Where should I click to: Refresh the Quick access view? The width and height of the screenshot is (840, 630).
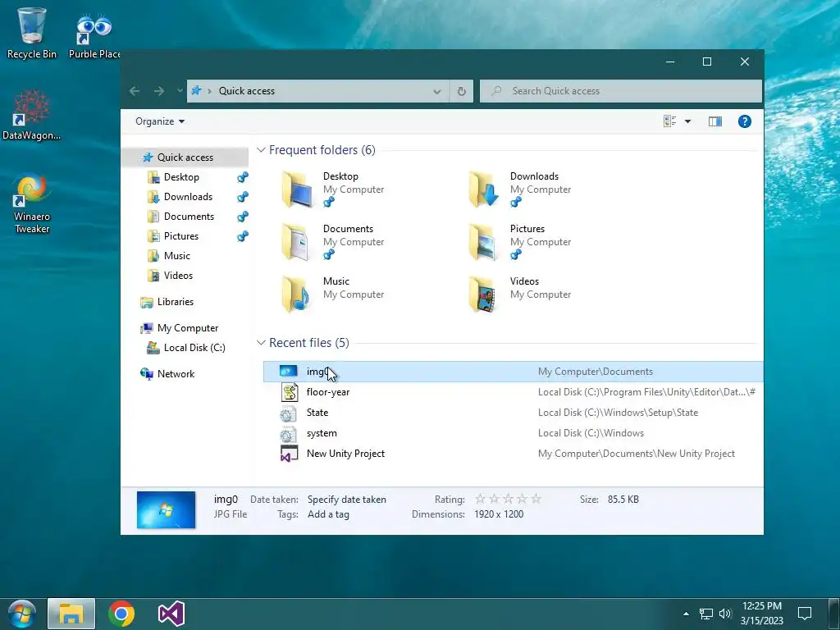pos(461,92)
